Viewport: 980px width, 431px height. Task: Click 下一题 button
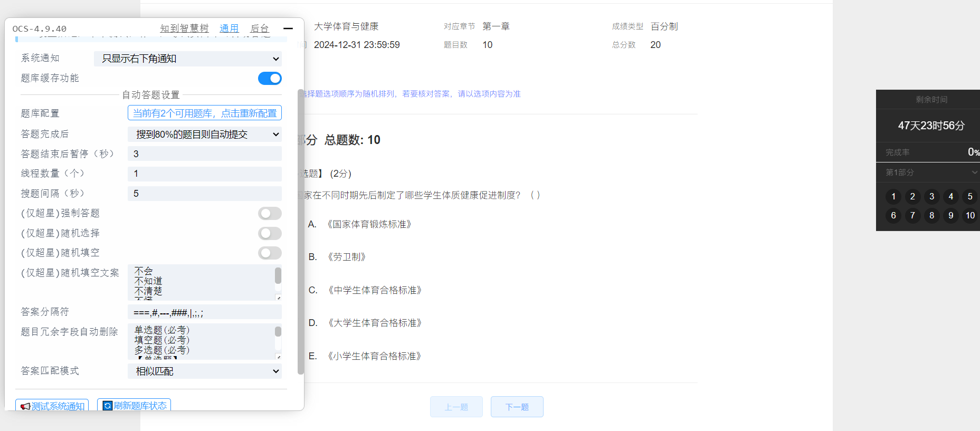coord(517,407)
